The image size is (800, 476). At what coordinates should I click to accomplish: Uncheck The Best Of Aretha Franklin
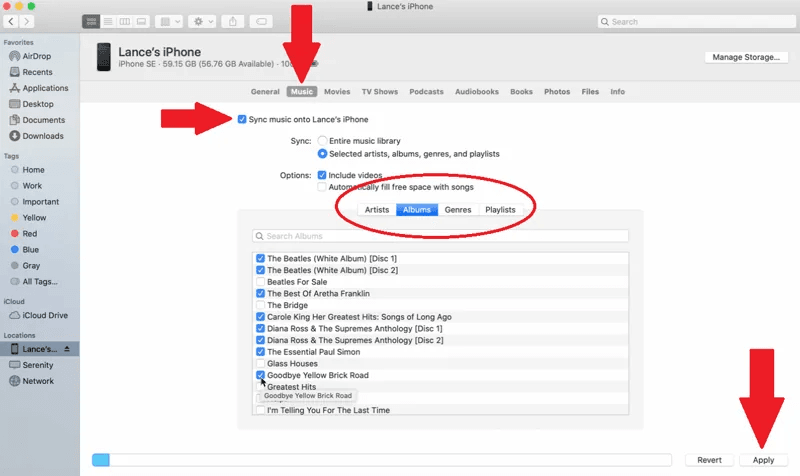pyautogui.click(x=261, y=293)
